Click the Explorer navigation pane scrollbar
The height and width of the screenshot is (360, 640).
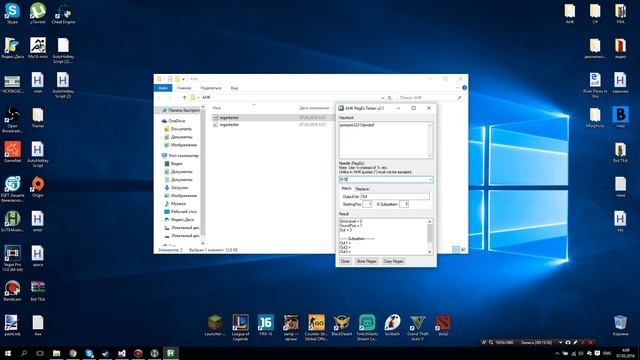(x=202, y=175)
